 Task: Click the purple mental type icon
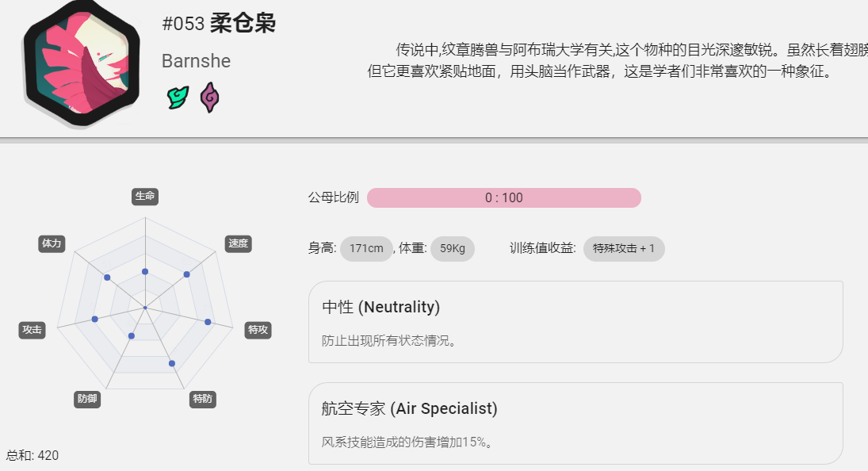pyautogui.click(x=209, y=98)
